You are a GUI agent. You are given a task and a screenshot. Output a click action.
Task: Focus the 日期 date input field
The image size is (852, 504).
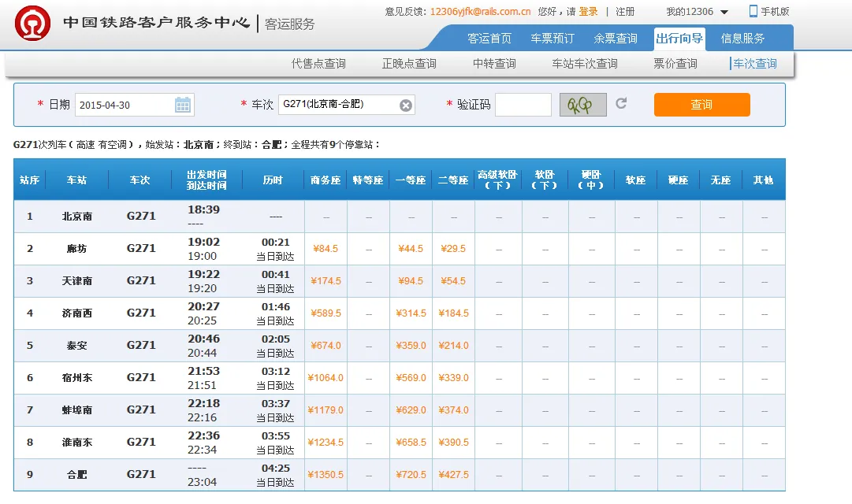click(134, 105)
